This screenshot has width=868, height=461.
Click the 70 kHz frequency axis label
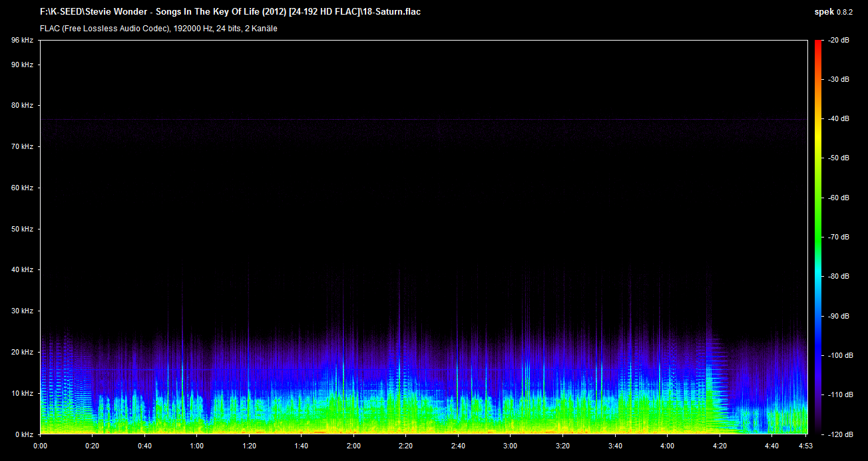[22, 146]
